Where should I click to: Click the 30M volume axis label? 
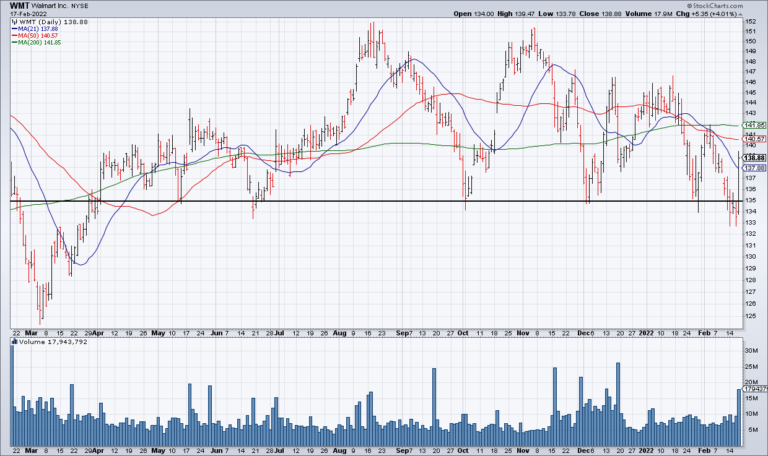click(x=751, y=351)
